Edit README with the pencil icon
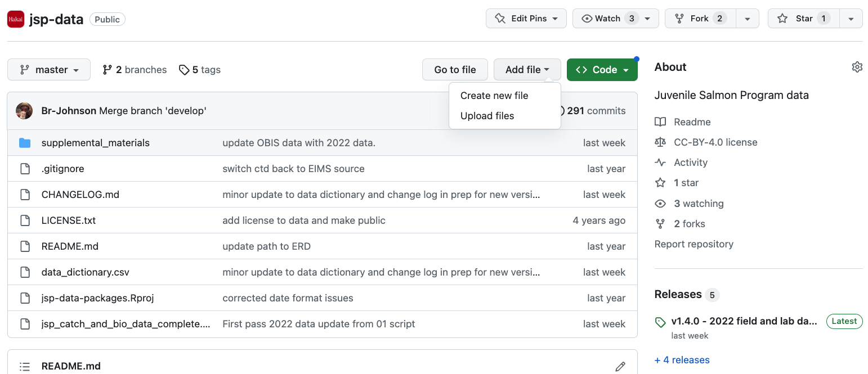Image resolution: width=868 pixels, height=374 pixels. tap(620, 366)
